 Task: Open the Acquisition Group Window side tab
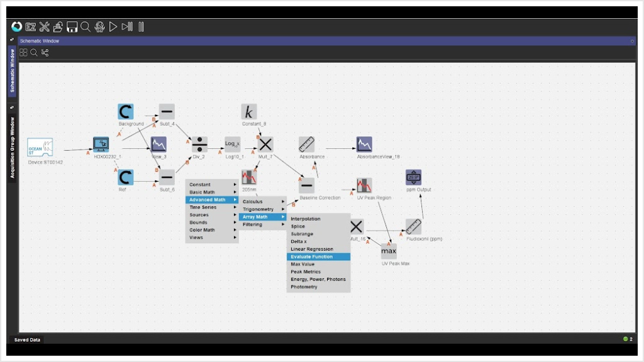click(x=12, y=148)
